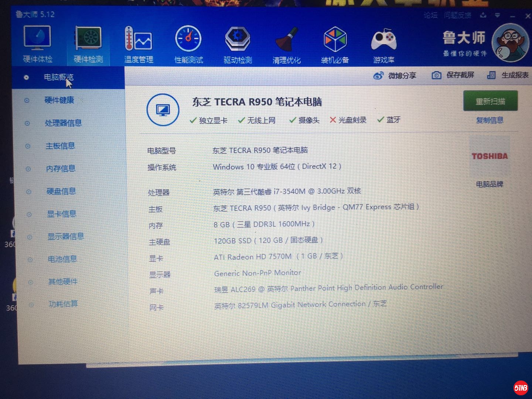This screenshot has width=532, height=399.
Task: Open the 游戏库 game library controller icon
Action: click(x=384, y=40)
